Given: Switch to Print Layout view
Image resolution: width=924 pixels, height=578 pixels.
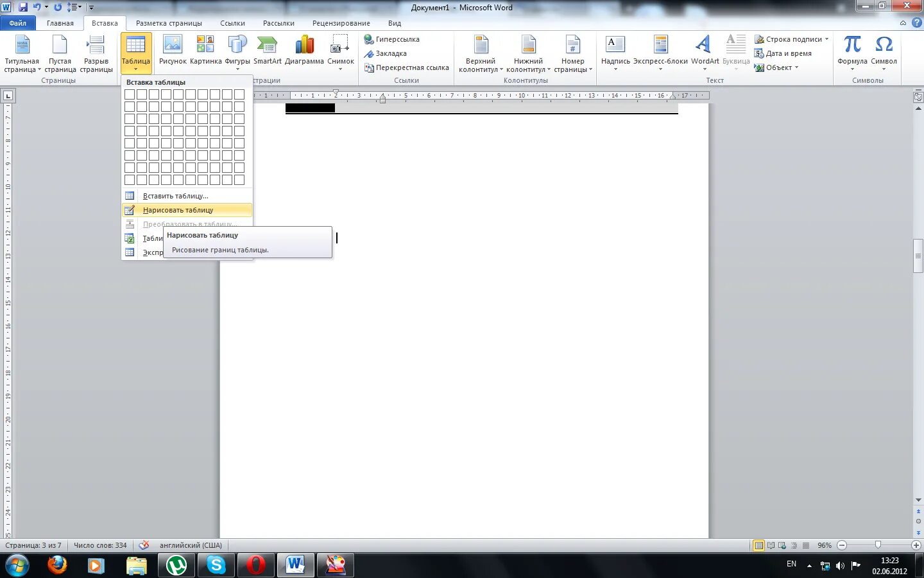Looking at the screenshot, I should (x=759, y=545).
